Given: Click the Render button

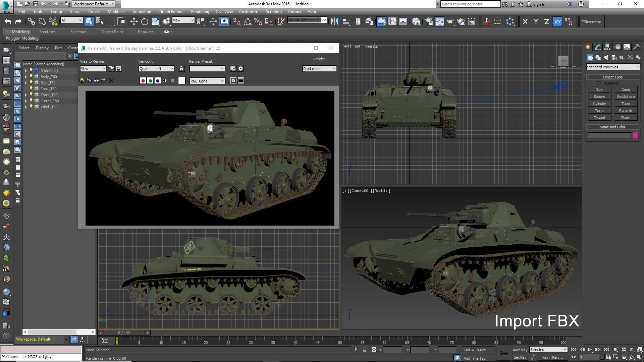Looking at the screenshot, I should coord(319,59).
